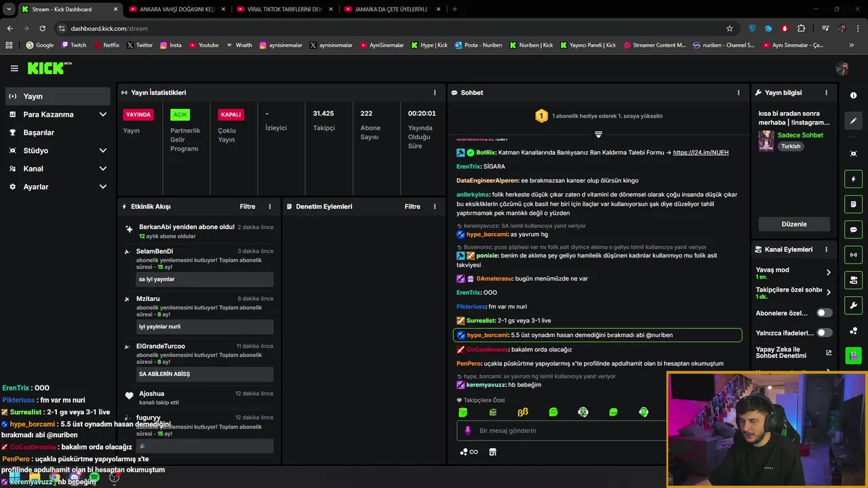Open Etkinlik Akışı panel three-dot menu
The width and height of the screenshot is (868, 488).
[270, 206]
